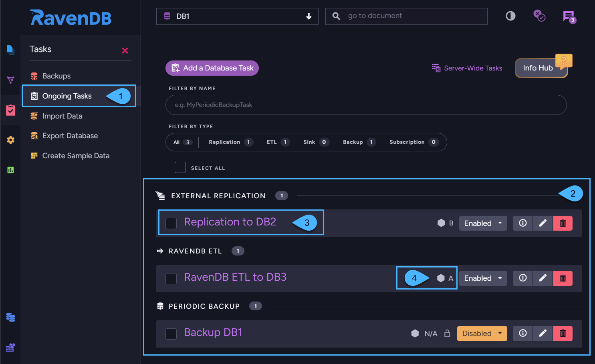The image size is (595, 364).
Task: Open the Manage Server sidebar icon
Action: [x=10, y=347]
